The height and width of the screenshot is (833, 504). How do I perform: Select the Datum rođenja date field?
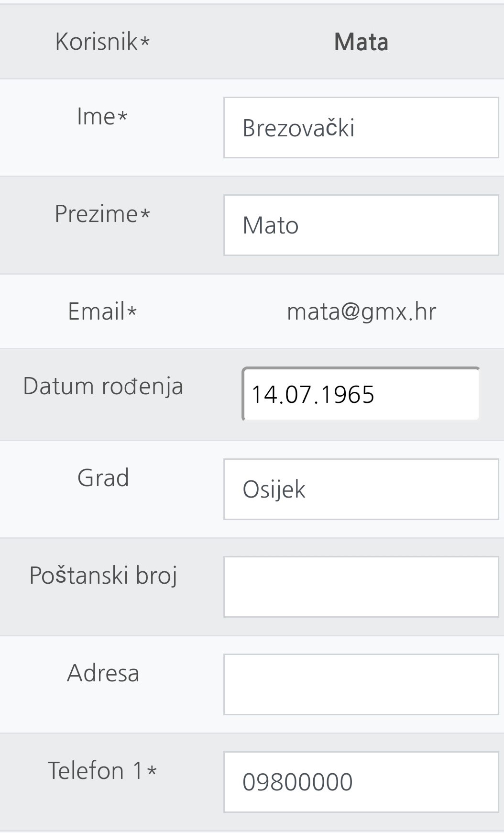coord(361,394)
